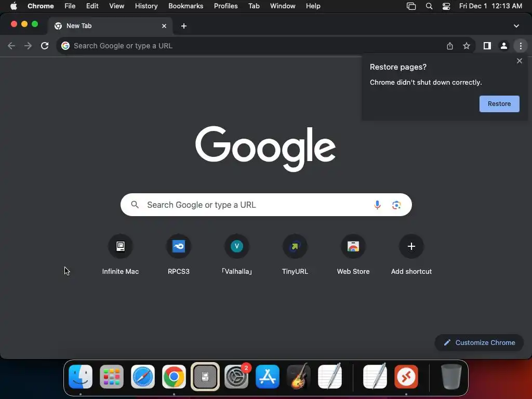Open the RPCS3 shortcut
Viewport: 532px width, 399px height.
[179, 255]
